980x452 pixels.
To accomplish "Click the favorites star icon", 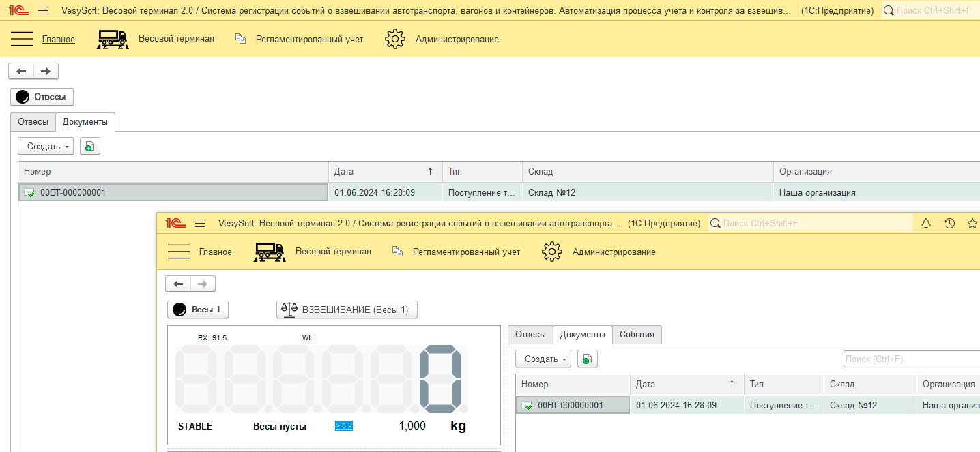I will click(972, 223).
